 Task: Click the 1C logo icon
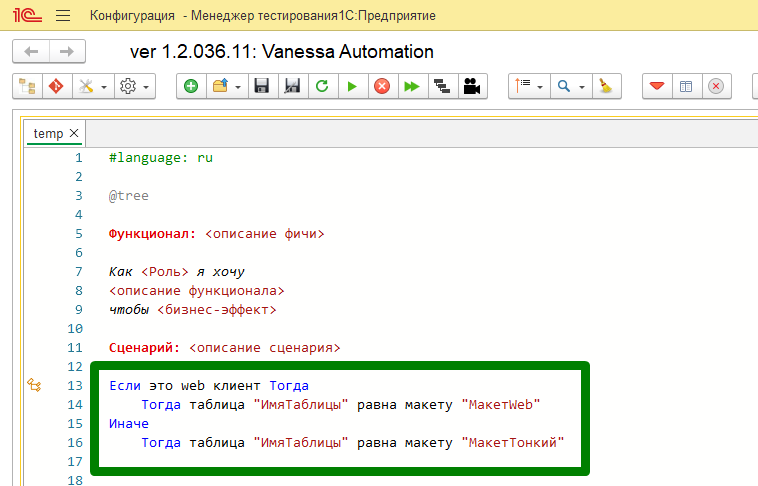tap(27, 15)
